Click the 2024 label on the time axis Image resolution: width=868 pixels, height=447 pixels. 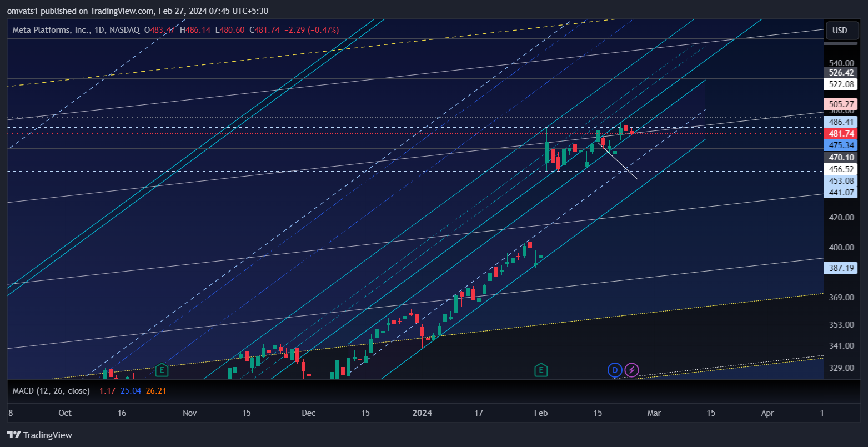coord(423,413)
